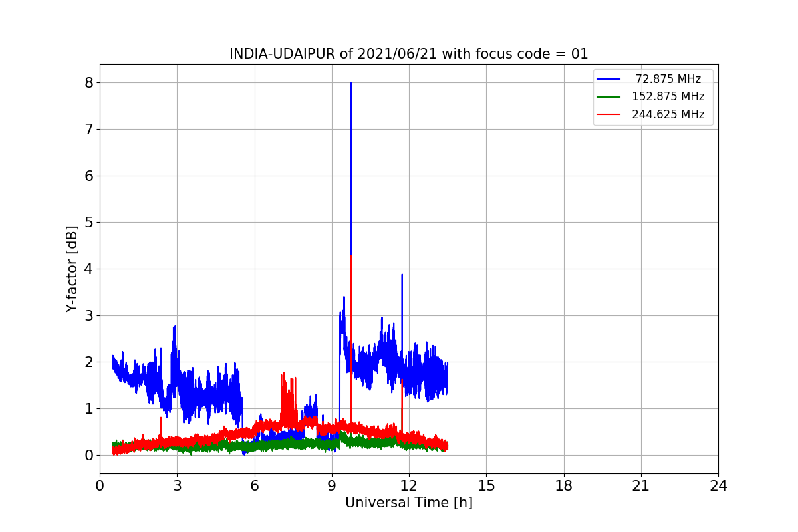Click y-axis tick label 6
This screenshot has width=798, height=532.
point(88,176)
